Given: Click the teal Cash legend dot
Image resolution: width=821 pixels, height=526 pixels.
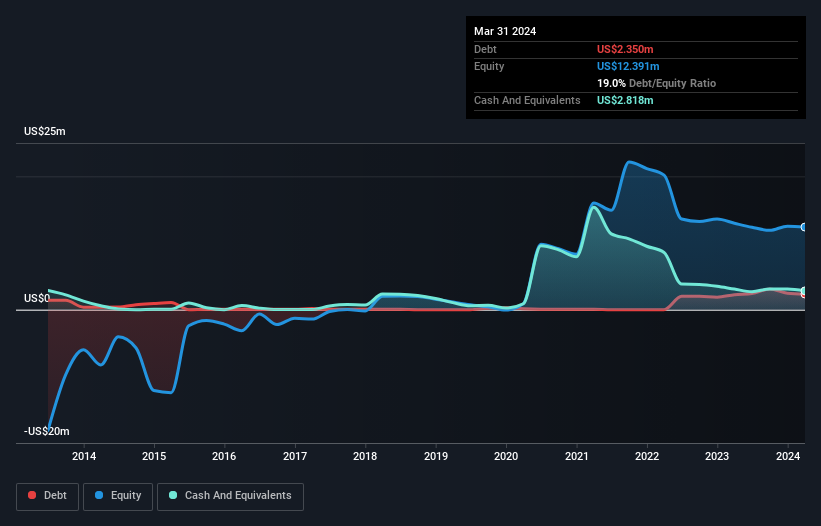Looking at the screenshot, I should 173,495.
